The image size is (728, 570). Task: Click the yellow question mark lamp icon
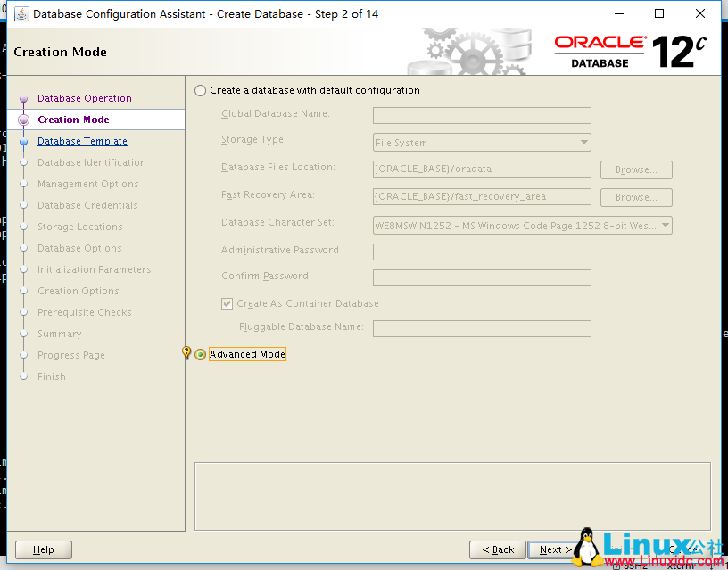tap(186, 352)
